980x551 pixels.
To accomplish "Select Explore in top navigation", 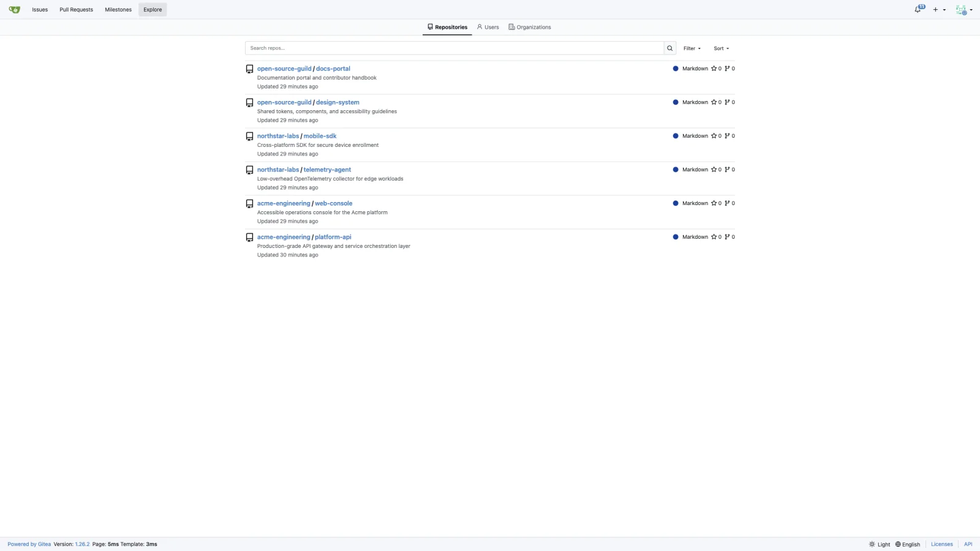I will [x=153, y=10].
